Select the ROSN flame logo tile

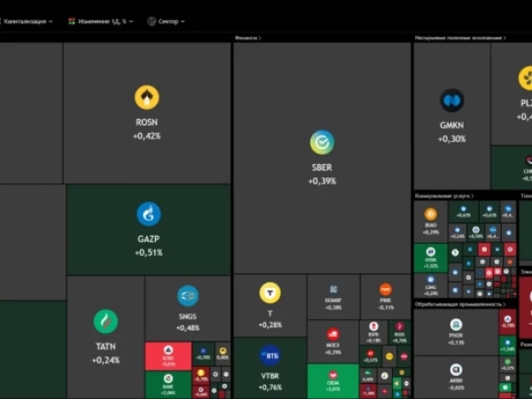[147, 113]
